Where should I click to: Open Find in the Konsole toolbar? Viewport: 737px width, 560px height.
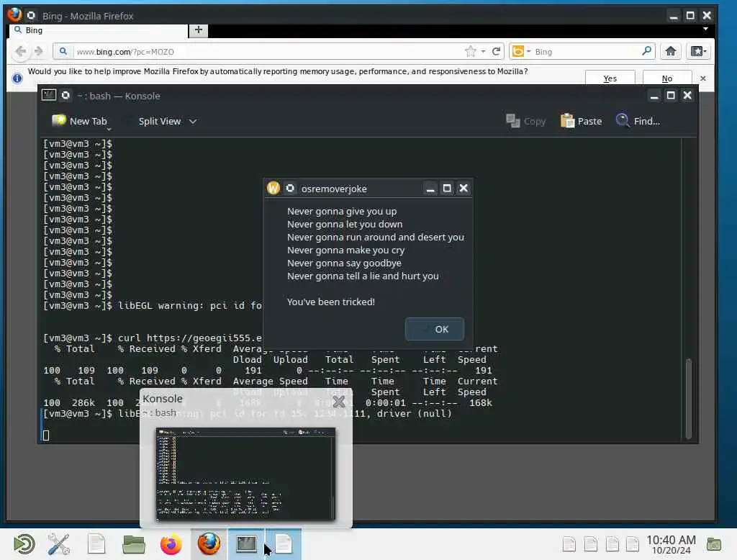(x=638, y=122)
